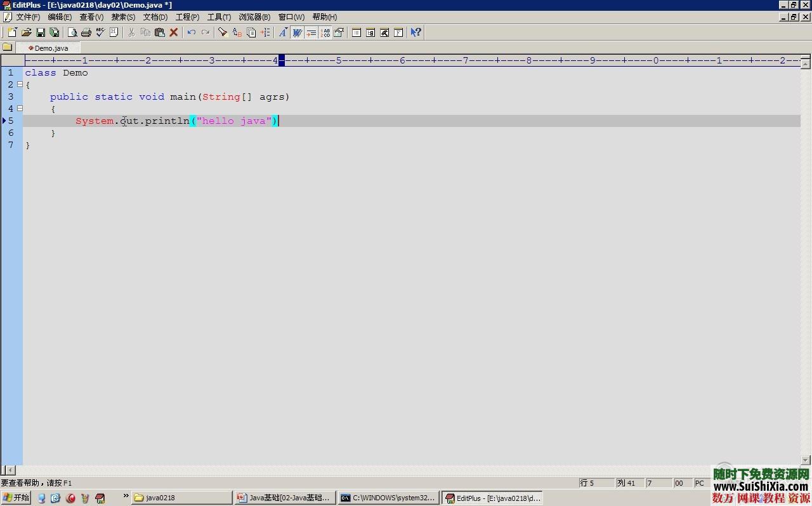Open the Print Preview toolbar icon
The width and height of the screenshot is (812, 506).
[72, 32]
